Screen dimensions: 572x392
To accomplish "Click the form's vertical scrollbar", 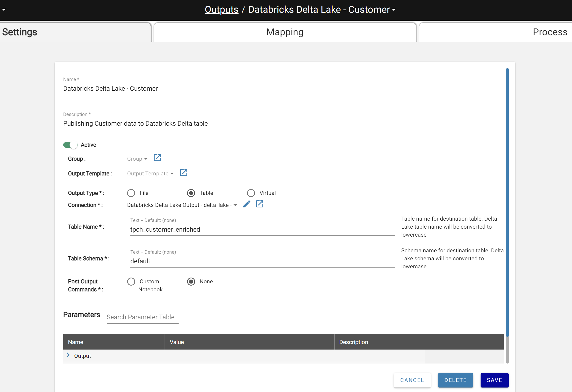I will [507, 202].
